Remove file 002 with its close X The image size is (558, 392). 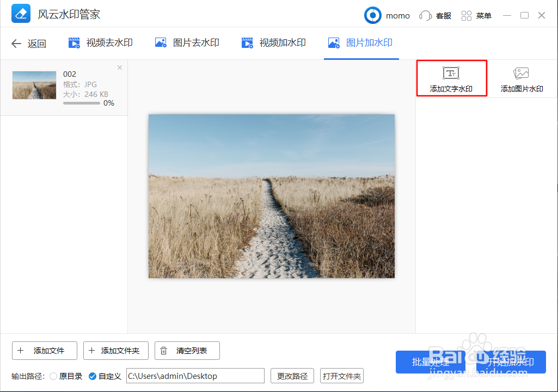click(x=119, y=67)
